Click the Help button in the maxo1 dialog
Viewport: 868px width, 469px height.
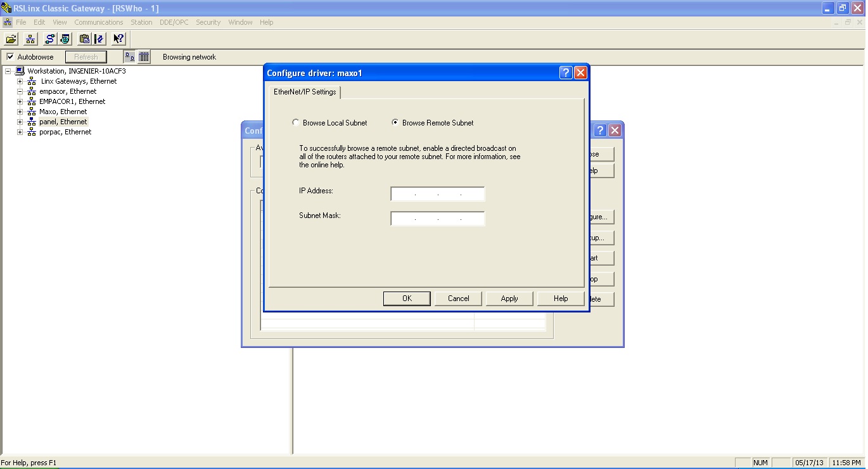pos(561,299)
